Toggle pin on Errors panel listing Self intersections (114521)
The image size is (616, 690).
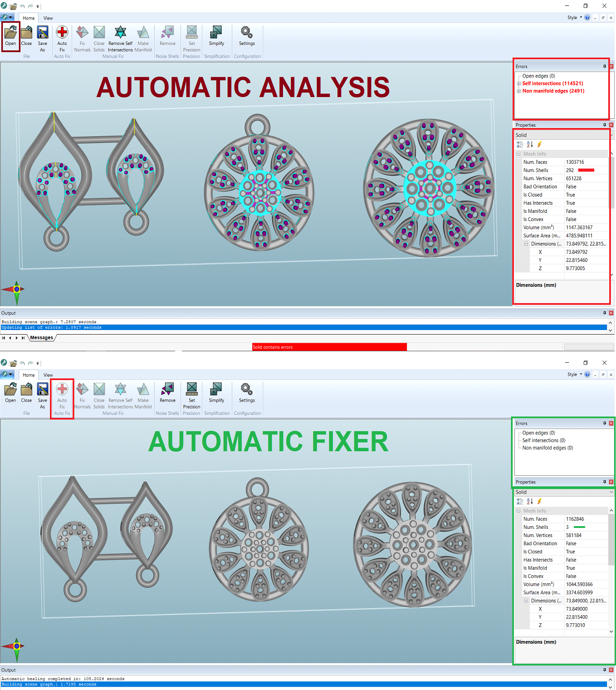604,66
